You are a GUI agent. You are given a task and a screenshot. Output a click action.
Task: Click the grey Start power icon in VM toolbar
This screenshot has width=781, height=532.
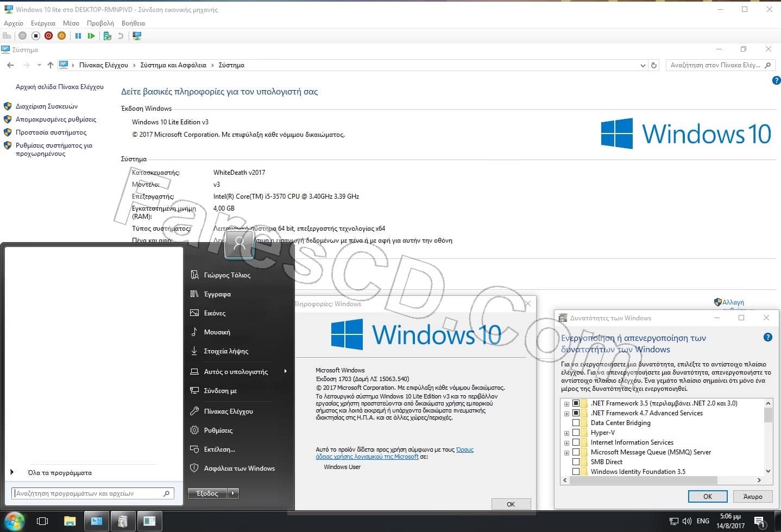(x=22, y=36)
